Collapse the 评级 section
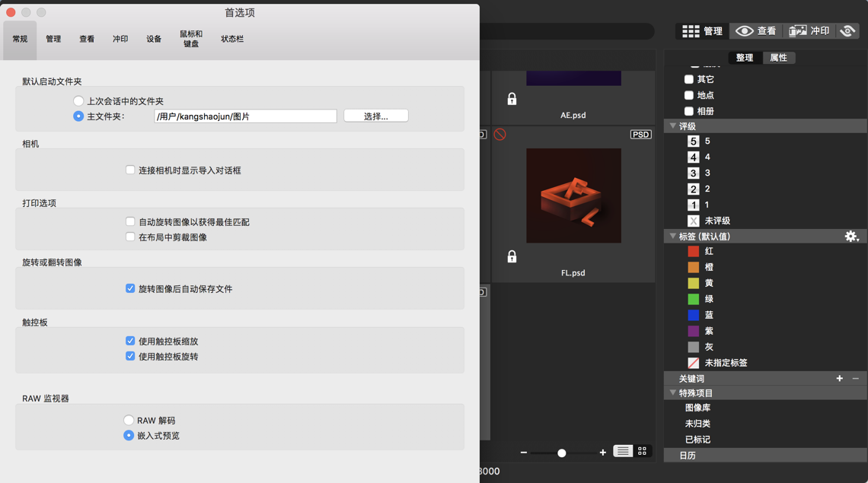Image resolution: width=868 pixels, height=483 pixels. [x=672, y=125]
